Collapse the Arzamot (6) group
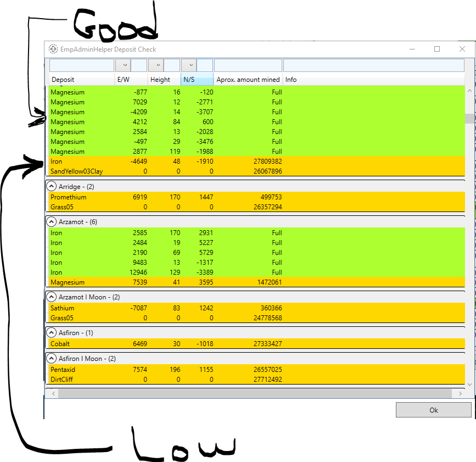This screenshot has width=476, height=462. [x=52, y=222]
